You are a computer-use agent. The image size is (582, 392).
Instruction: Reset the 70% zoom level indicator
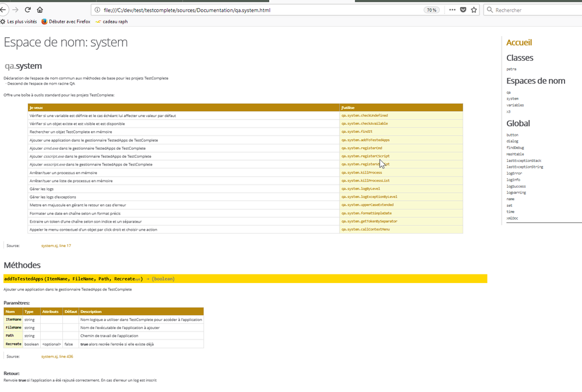(431, 10)
